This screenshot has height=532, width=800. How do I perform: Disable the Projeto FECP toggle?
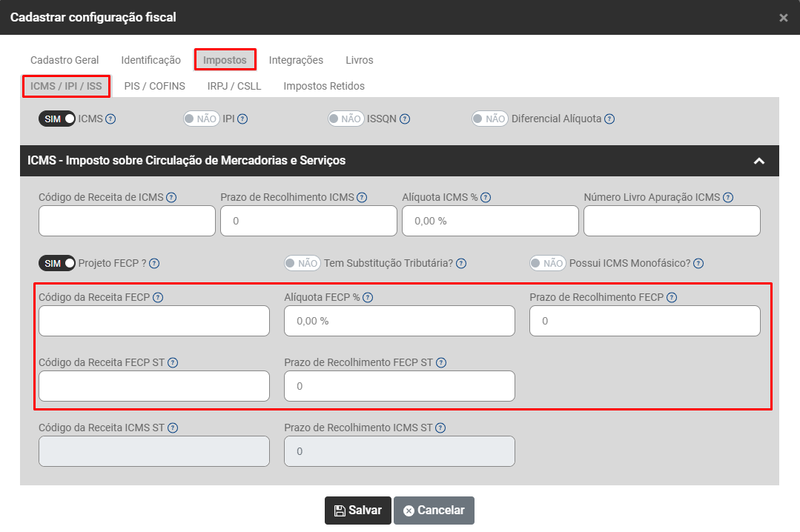(57, 263)
